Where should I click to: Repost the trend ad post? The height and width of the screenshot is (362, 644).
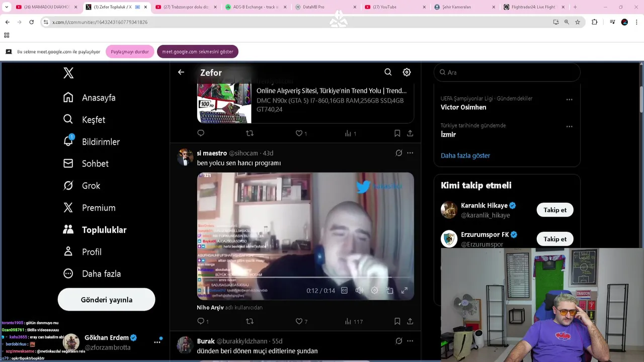[250, 133]
